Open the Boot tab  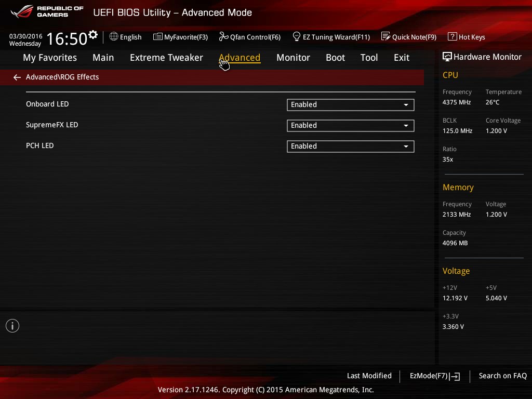tap(335, 58)
